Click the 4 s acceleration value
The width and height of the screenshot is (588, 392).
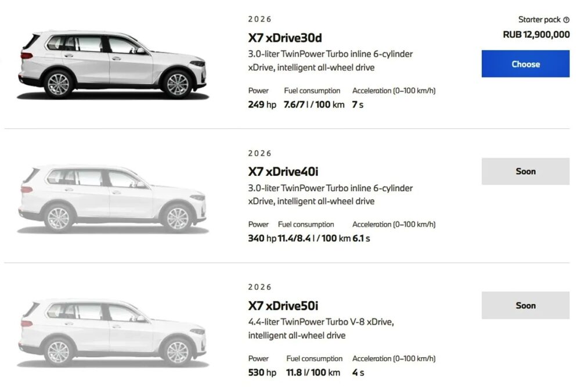(x=358, y=372)
